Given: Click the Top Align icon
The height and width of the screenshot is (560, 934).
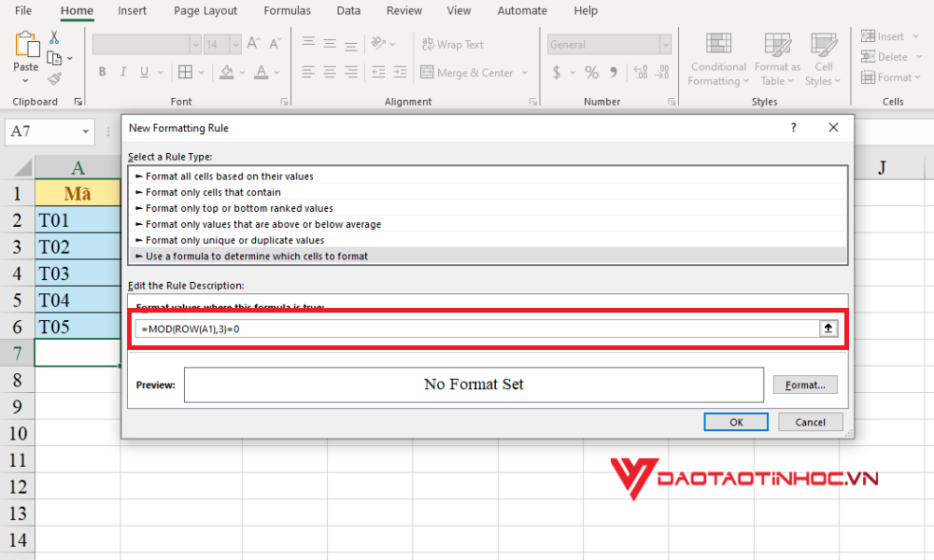Looking at the screenshot, I should click(x=308, y=43).
